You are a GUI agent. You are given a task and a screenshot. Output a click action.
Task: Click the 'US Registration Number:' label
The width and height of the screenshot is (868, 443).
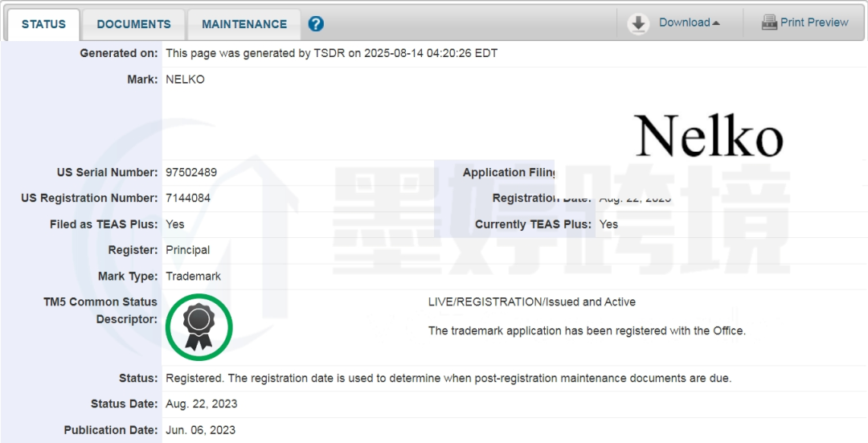point(90,198)
